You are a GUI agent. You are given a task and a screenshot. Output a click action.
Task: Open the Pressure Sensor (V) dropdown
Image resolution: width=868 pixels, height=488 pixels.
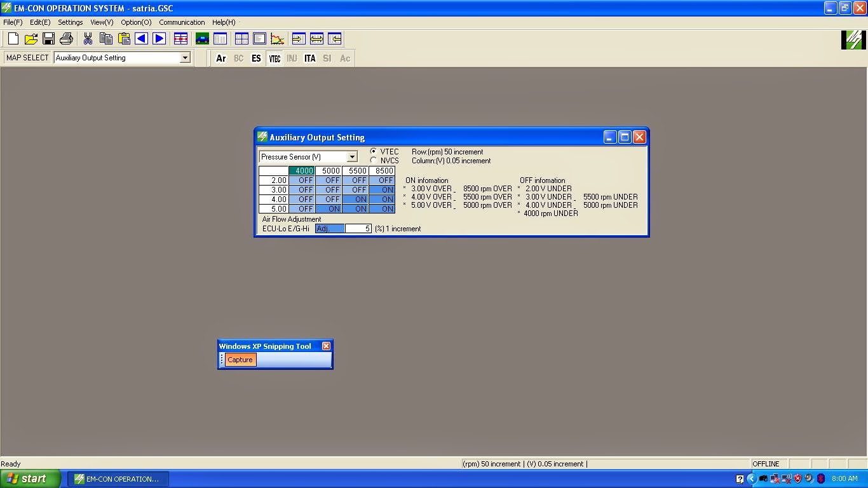352,157
